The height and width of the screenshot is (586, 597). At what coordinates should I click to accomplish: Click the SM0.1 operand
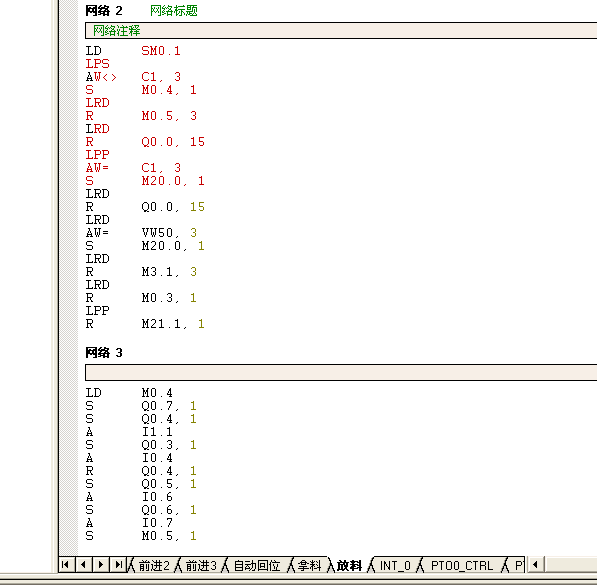coord(161,51)
